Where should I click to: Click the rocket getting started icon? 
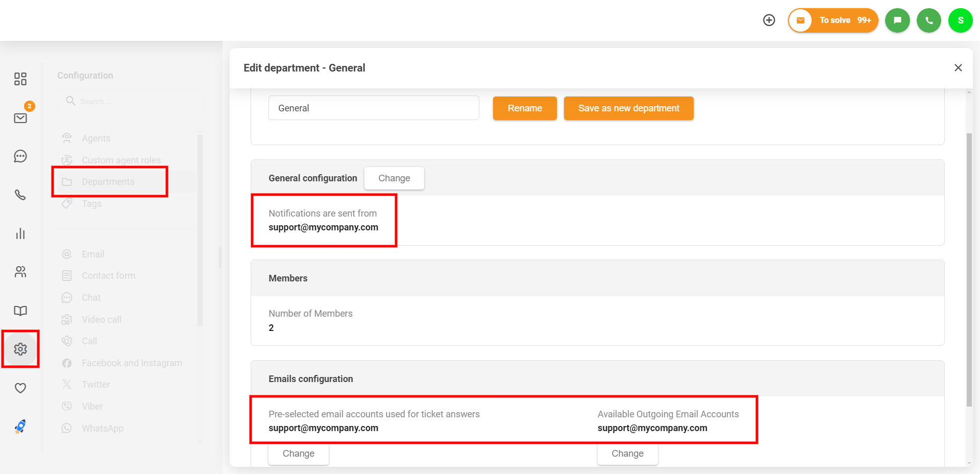20,426
